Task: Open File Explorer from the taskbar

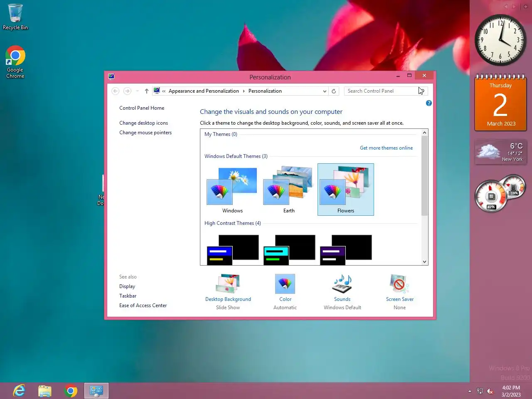Action: 45,391
